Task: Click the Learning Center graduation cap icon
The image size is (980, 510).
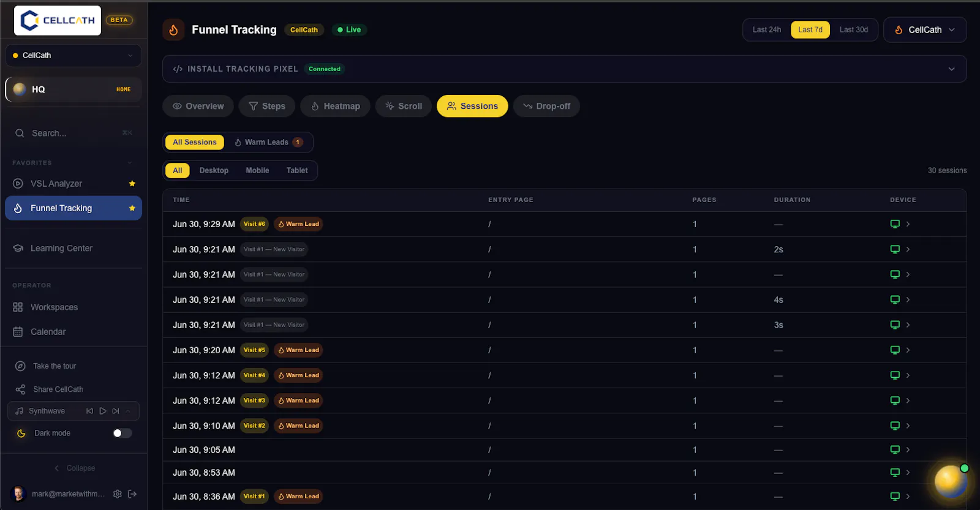Action: coord(18,249)
